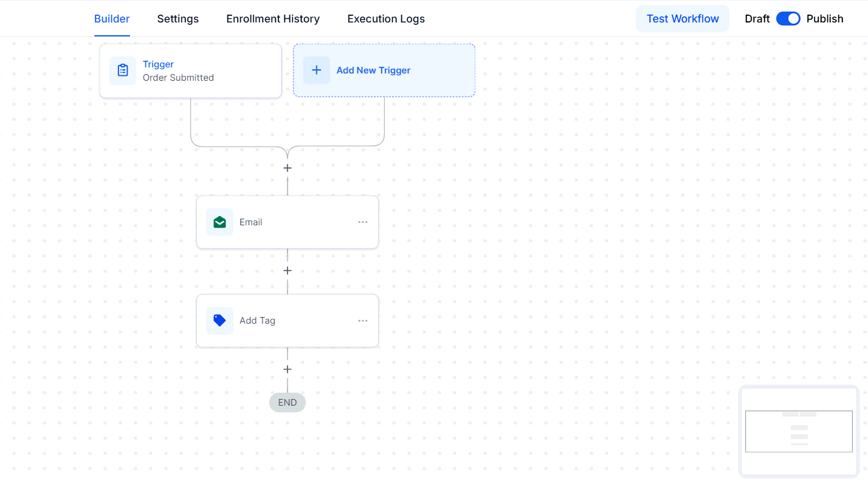Toggle the Draft/Publish switch
The height and width of the screenshot is (481, 868).
(788, 19)
